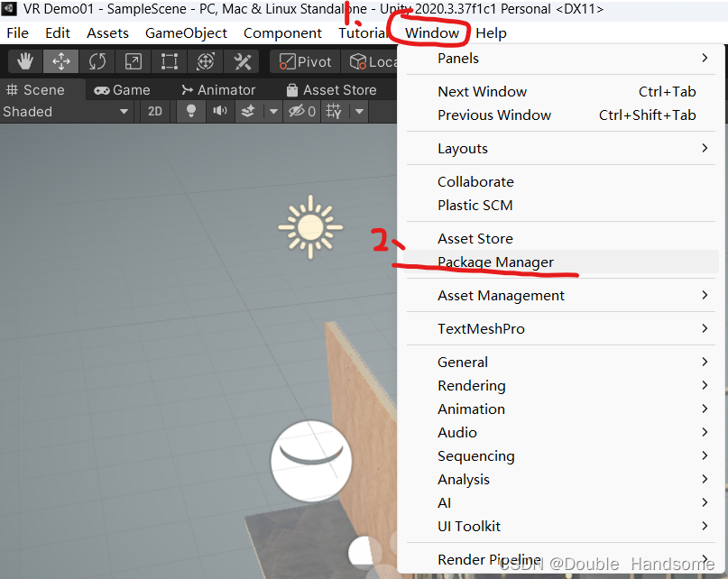728x579 pixels.
Task: Expand the AI submenu
Action: [x=561, y=503]
